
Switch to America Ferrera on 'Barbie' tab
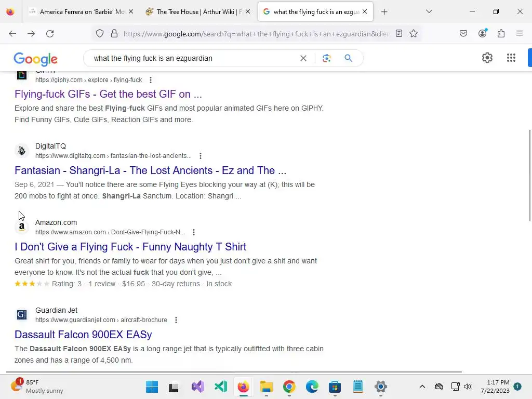81,11
